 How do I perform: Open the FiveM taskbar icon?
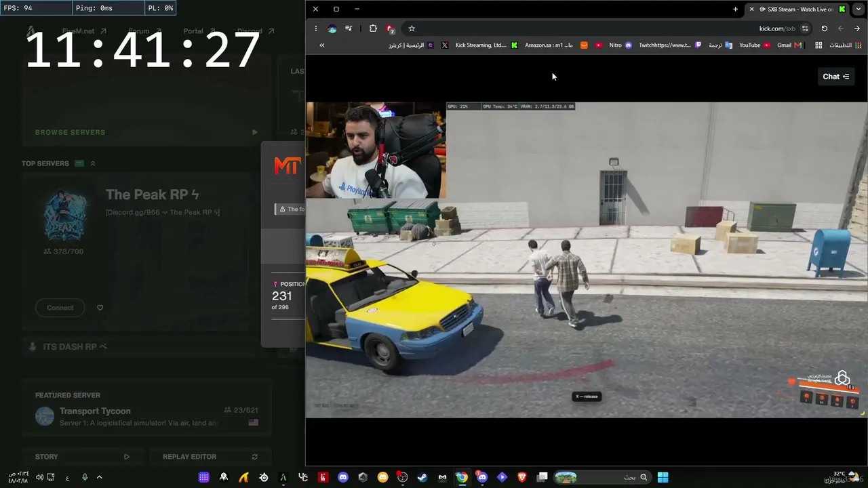pyautogui.click(x=283, y=477)
